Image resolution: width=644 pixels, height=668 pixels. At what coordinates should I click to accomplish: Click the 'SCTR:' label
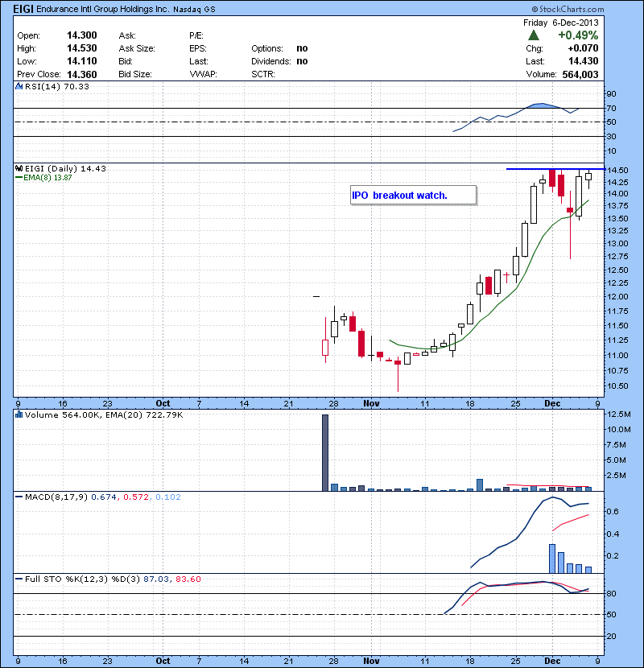click(263, 74)
